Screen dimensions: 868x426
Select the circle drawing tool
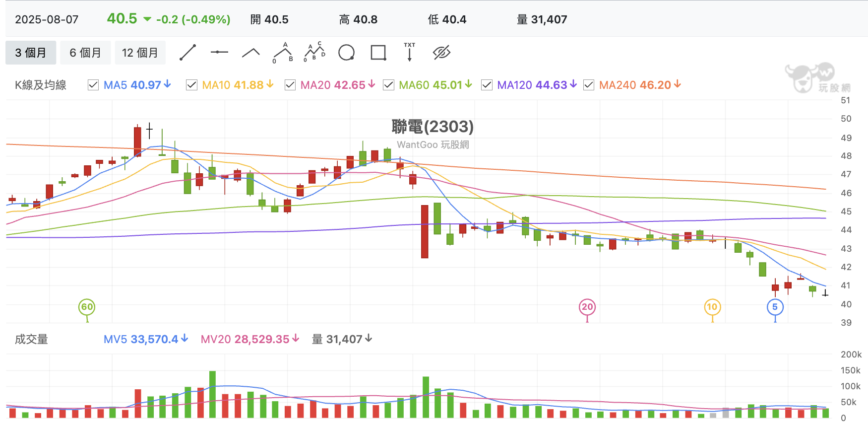pyautogui.click(x=346, y=53)
